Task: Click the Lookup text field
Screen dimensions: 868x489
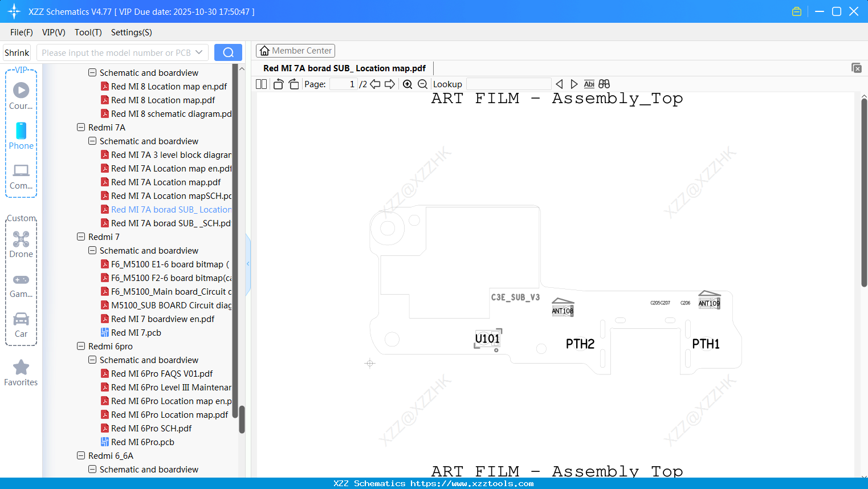Action: [x=508, y=84]
